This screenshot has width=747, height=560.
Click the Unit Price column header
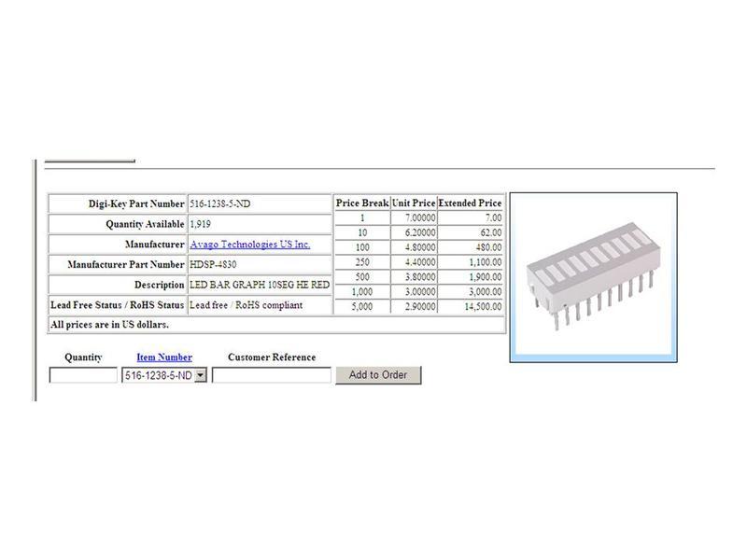tap(414, 203)
